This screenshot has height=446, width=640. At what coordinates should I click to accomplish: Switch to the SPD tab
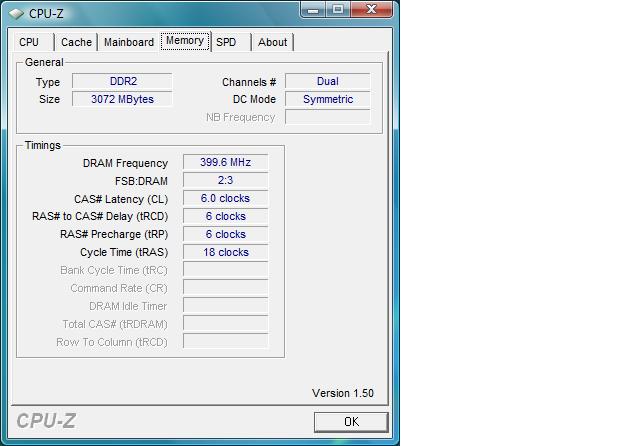230,42
